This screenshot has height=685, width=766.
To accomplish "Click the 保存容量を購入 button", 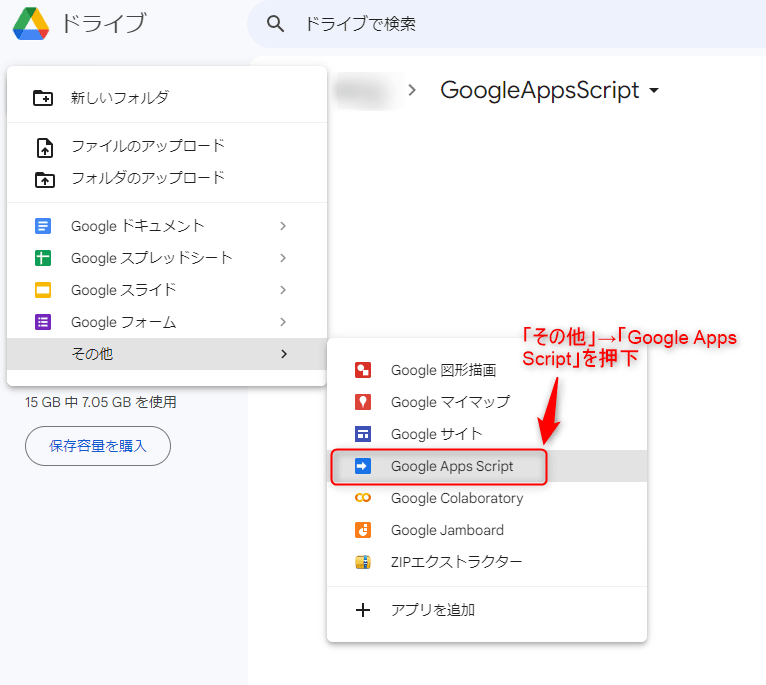I will click(x=98, y=446).
